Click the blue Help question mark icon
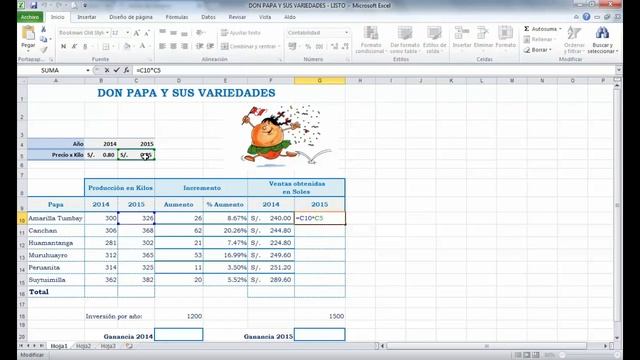 [587, 17]
